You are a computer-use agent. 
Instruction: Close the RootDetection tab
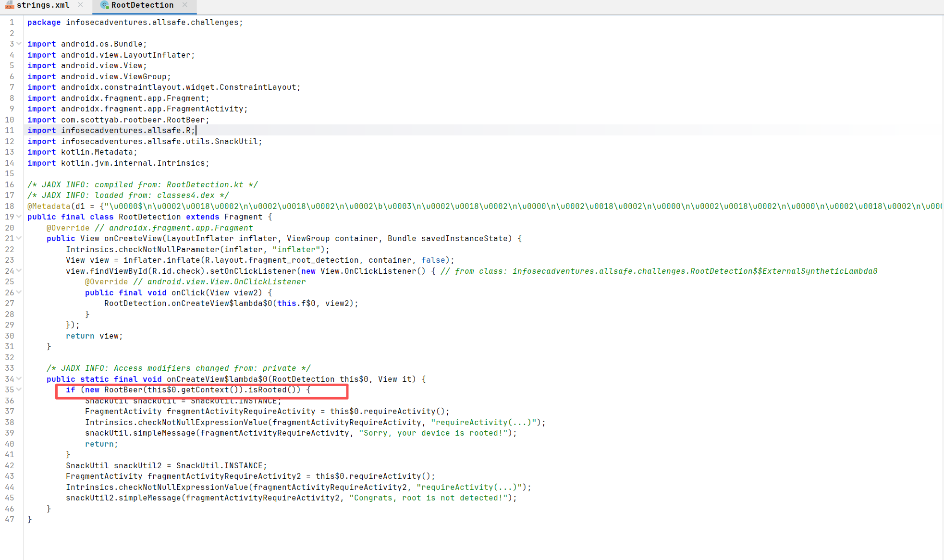point(185,5)
